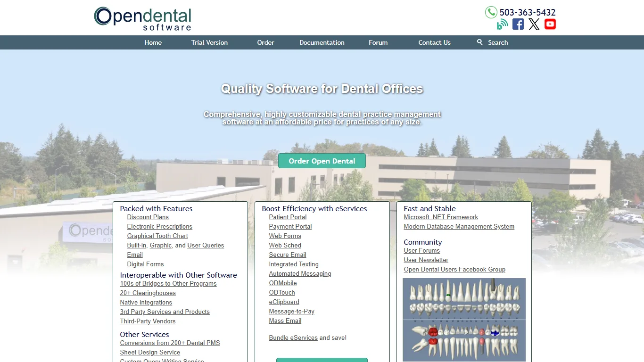Screen dimensions: 644x362
Task: Open ODTouch link
Action: pyautogui.click(x=282, y=293)
